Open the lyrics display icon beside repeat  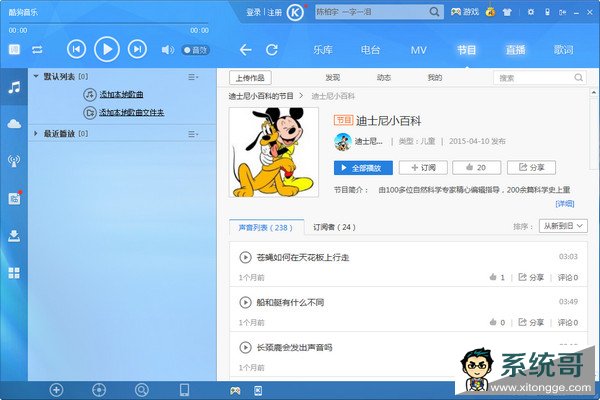[14, 49]
